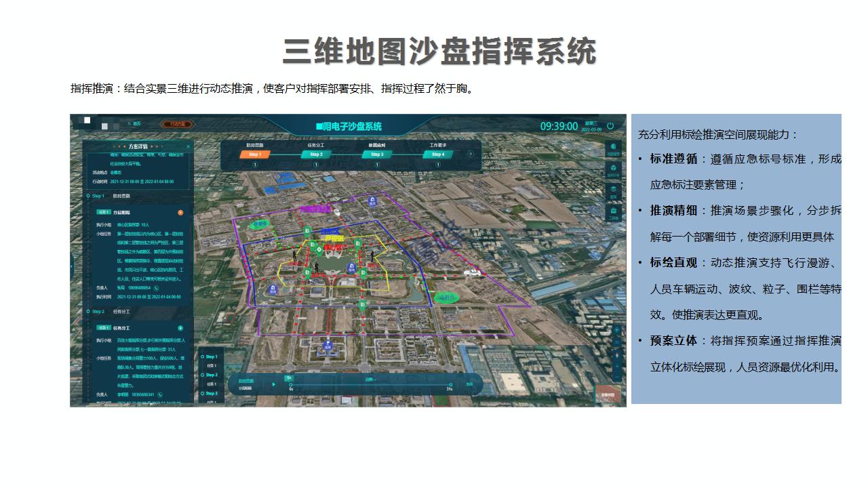
Task: Toggle the orange dot on 分层部防 task
Action: coord(180,213)
